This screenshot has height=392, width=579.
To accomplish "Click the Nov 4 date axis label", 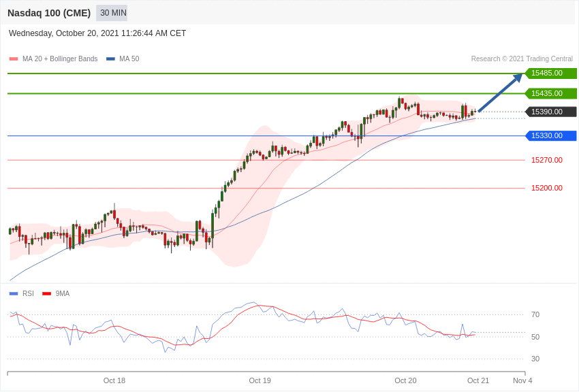I will pos(522,380).
